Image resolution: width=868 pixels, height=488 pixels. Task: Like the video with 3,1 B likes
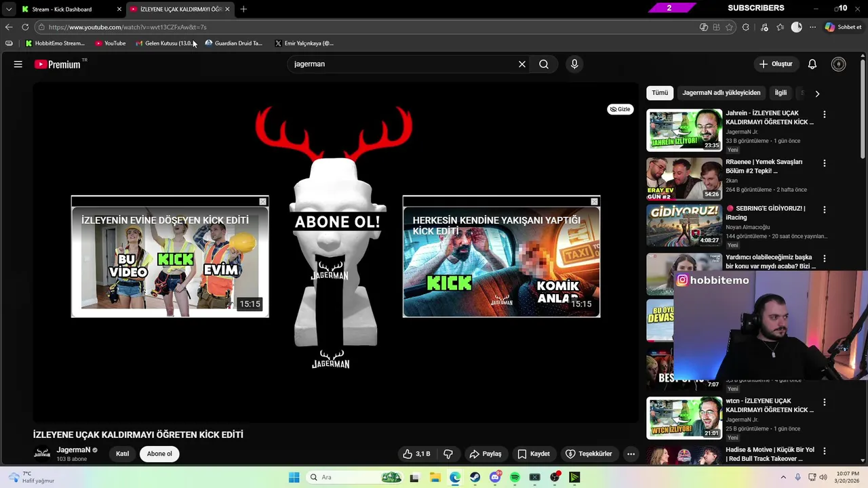tap(416, 453)
